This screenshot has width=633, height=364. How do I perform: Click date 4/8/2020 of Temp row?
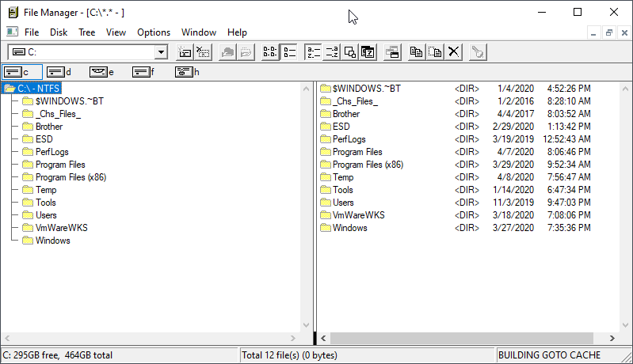[516, 177]
